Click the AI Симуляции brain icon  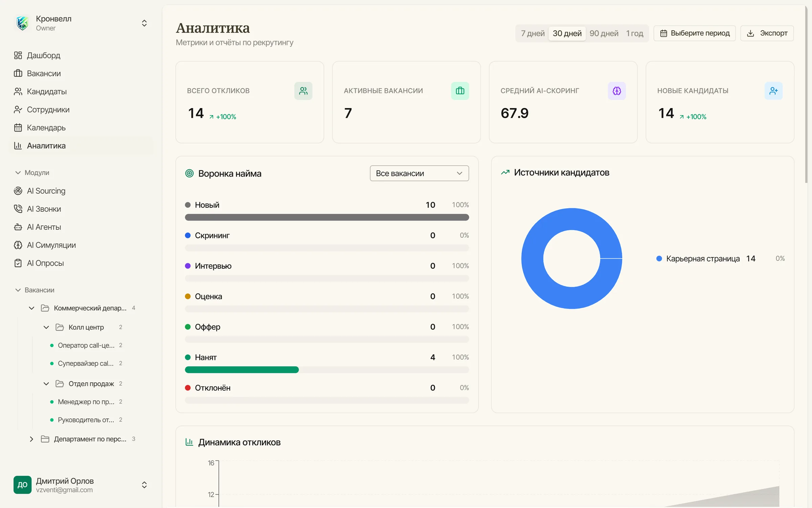18,245
